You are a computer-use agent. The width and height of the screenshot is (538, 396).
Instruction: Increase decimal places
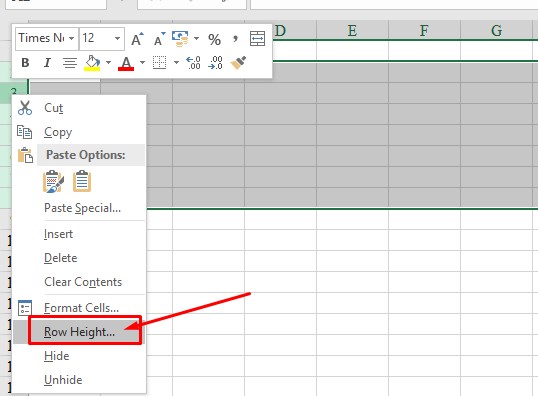[194, 63]
